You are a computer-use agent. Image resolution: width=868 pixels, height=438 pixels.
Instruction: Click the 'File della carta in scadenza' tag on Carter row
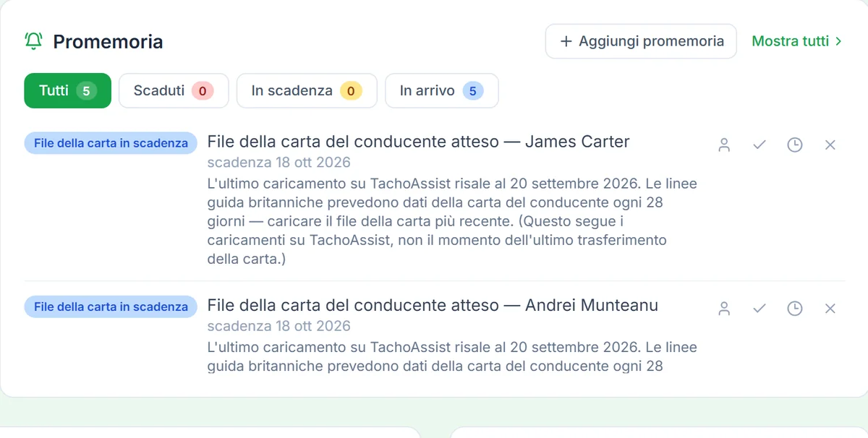(111, 143)
